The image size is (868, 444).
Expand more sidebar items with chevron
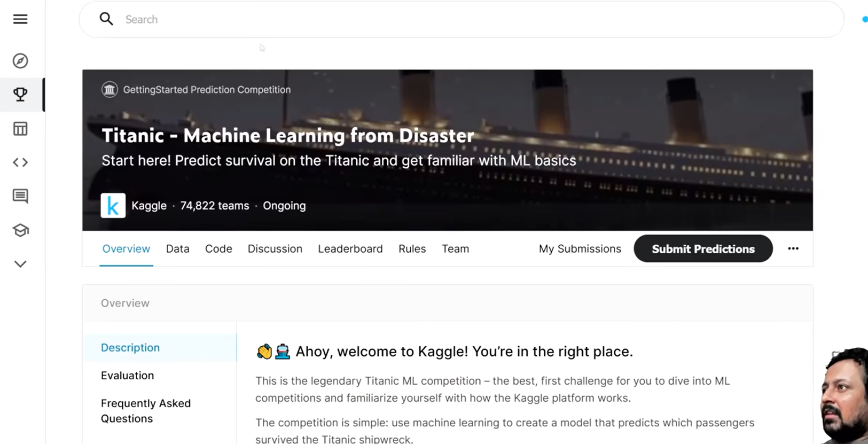tap(20, 264)
